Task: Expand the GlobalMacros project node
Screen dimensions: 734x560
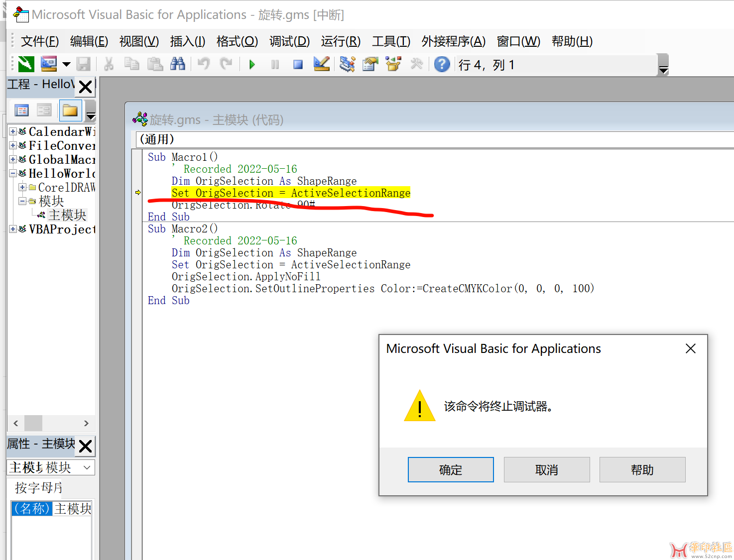Action: (x=13, y=159)
